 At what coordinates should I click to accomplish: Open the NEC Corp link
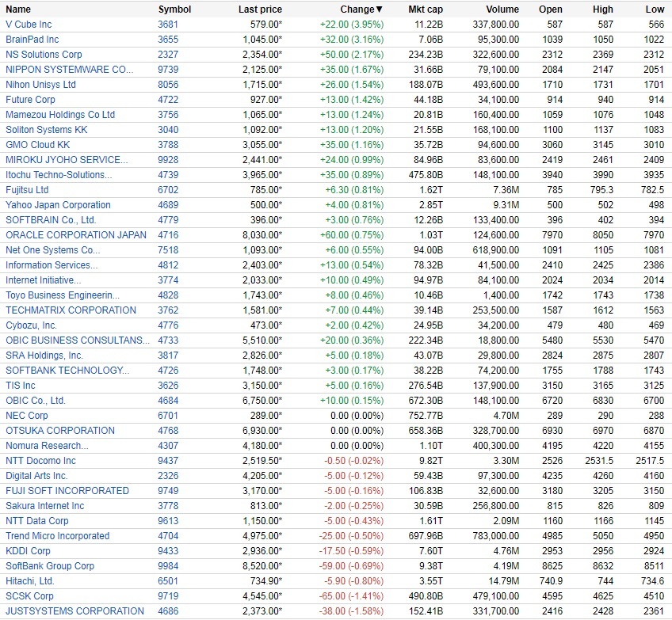tap(27, 416)
